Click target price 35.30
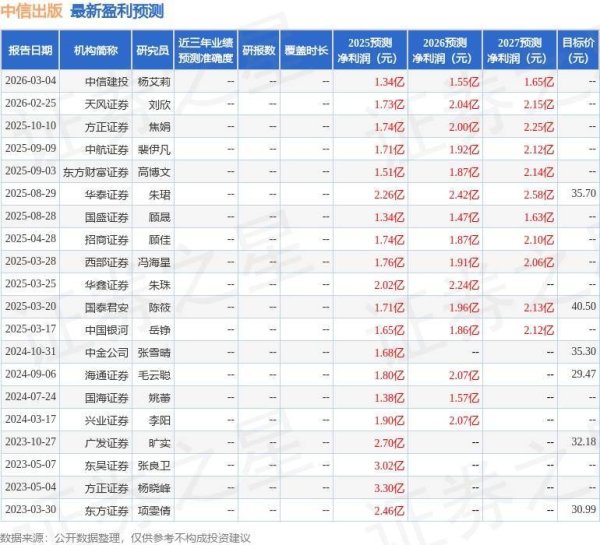This screenshot has width=600, height=545. 584,351
